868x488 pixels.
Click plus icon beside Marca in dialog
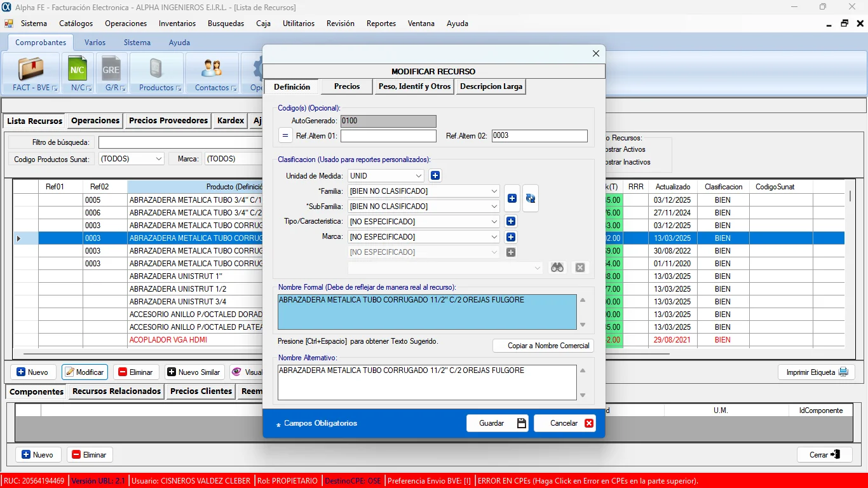click(510, 237)
